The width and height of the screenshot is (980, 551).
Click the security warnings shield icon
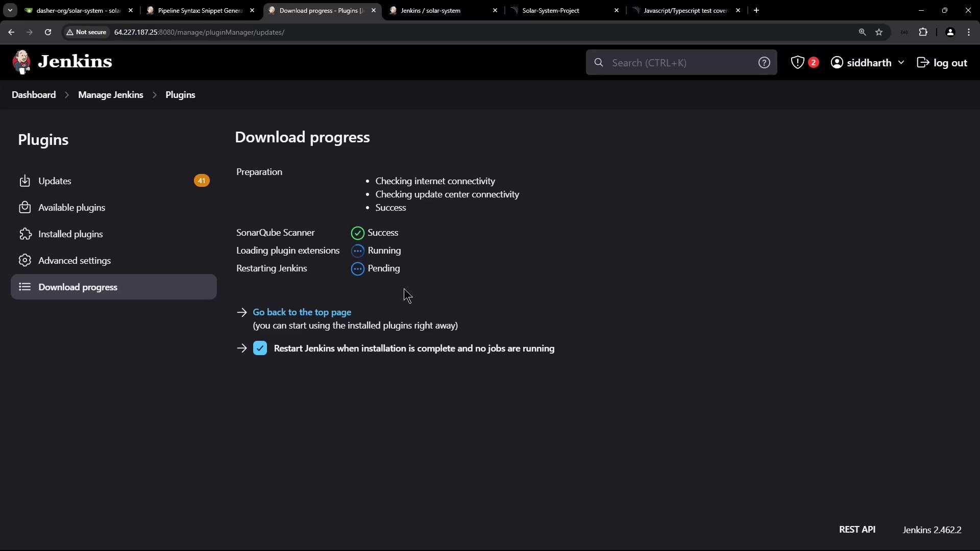[797, 63]
